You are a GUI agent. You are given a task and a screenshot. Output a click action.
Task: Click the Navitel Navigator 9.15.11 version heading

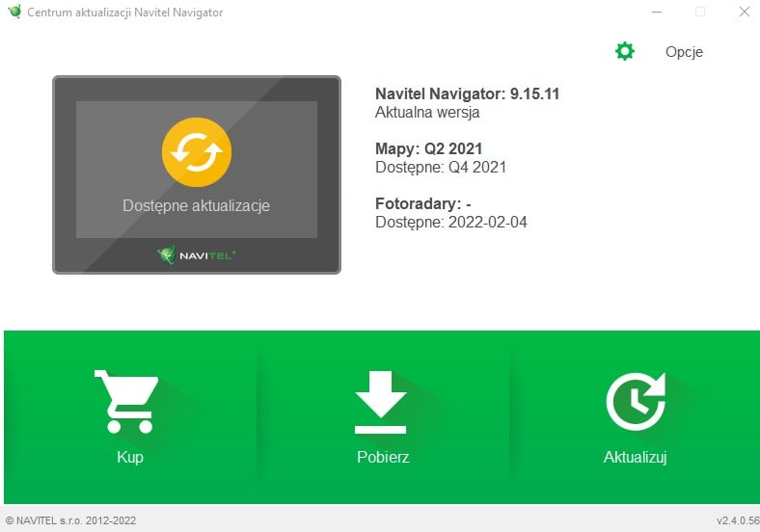tap(467, 93)
